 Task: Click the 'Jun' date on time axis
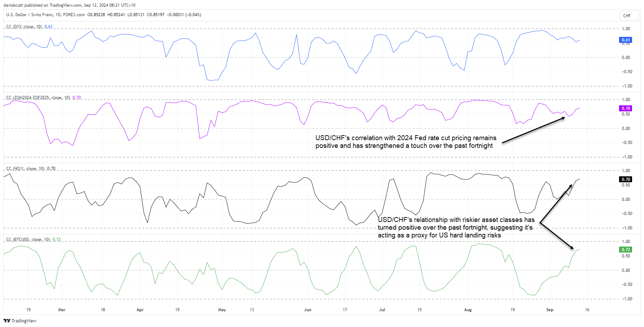pyautogui.click(x=307, y=310)
